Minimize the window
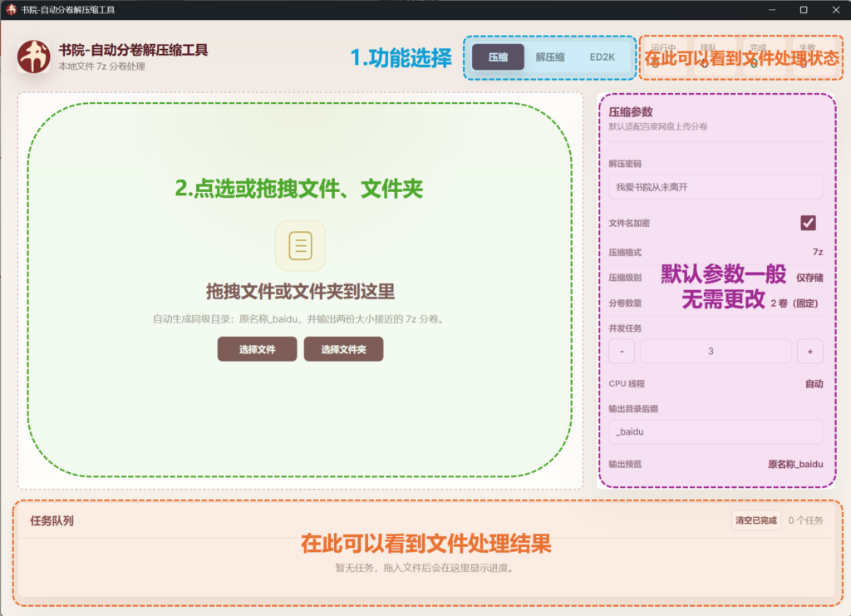 click(772, 10)
